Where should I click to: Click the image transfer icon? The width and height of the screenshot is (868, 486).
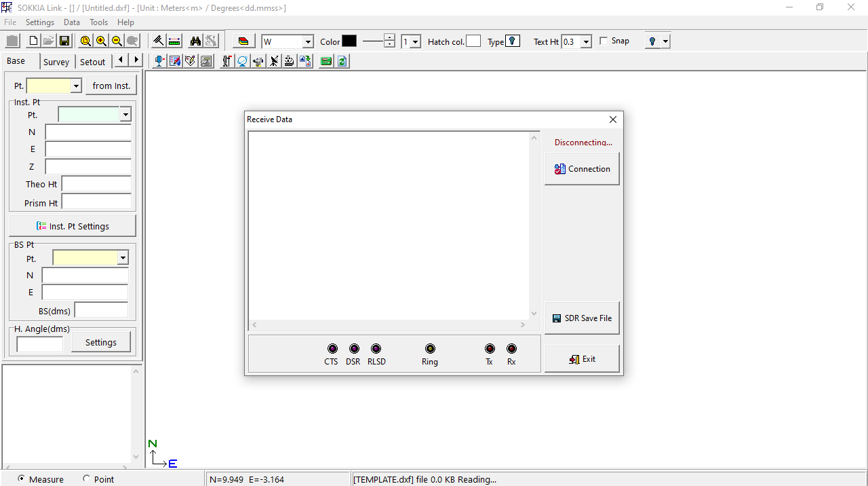click(305, 61)
